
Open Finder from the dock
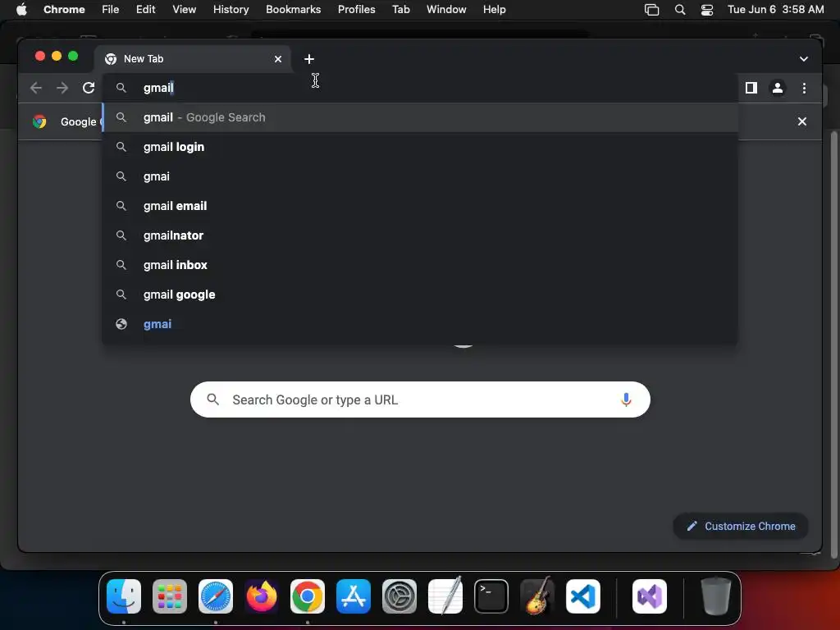pos(124,596)
